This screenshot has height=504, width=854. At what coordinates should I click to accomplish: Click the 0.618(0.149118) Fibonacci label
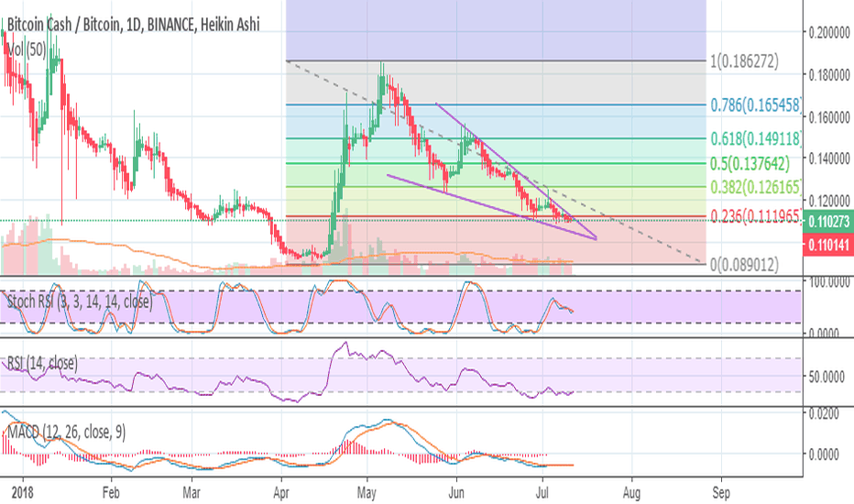755,139
